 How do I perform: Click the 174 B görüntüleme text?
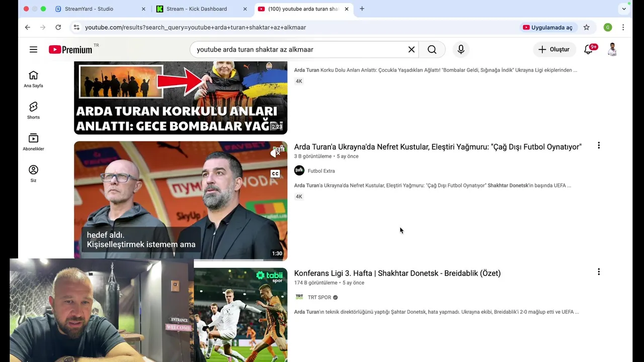pos(316,283)
